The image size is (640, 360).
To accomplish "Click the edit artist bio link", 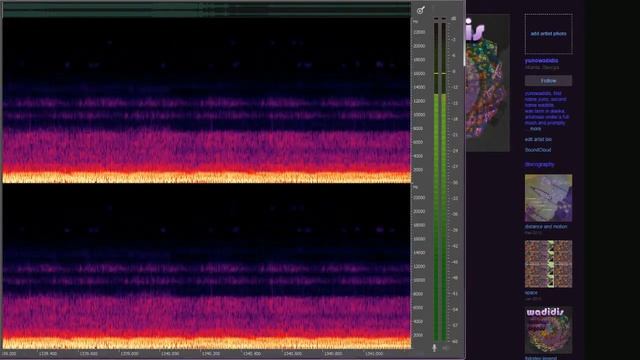I will point(538,139).
